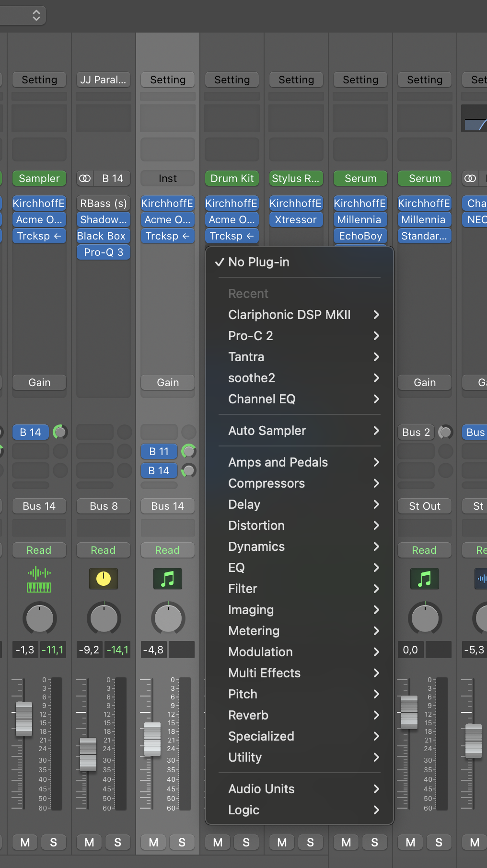Adjust the B 11 send level knob
Viewport: 487px width, 868px height.
pyautogui.click(x=188, y=451)
